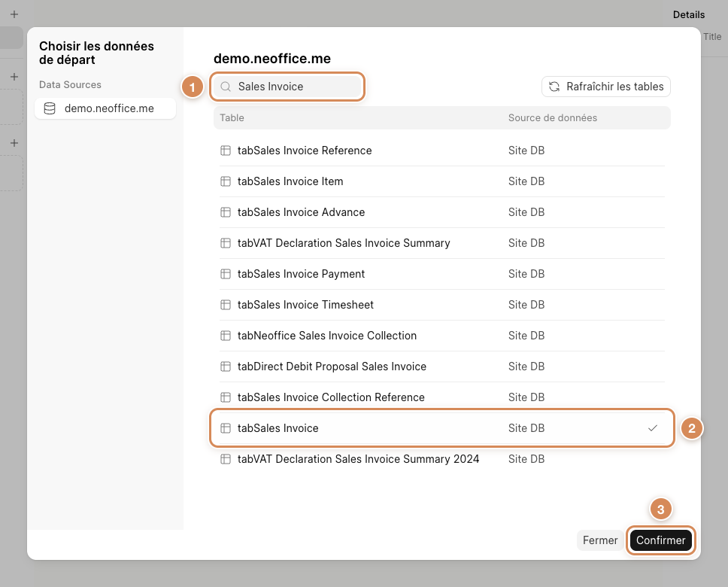
Task: Click table icon for tabSales Invoice Item
Action: click(226, 181)
